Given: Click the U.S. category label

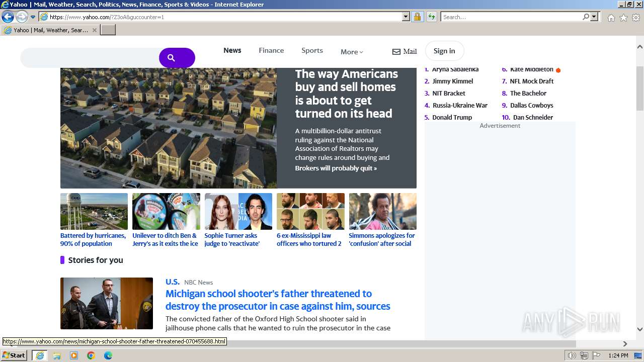Looking at the screenshot, I should coord(173,282).
